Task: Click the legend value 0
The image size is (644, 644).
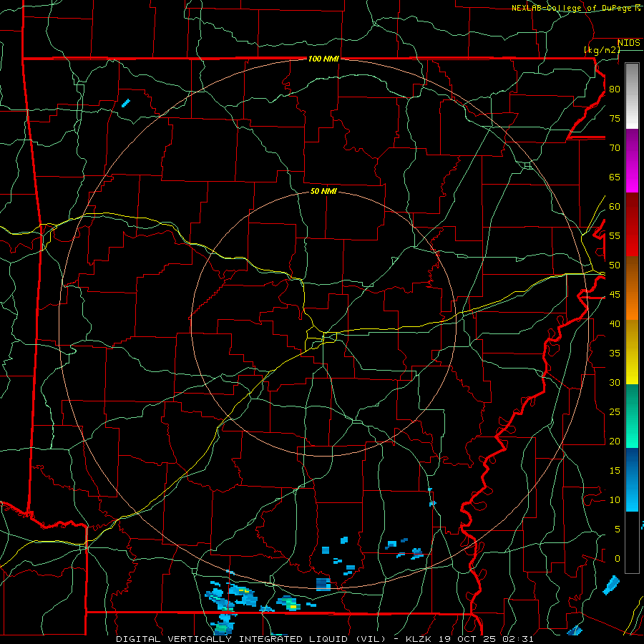Action: click(618, 559)
